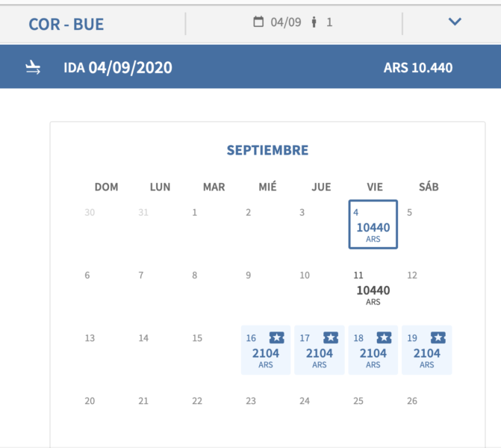The height and width of the screenshot is (448, 501).
Task: Click the promo star ticket icon on day 17
Action: click(331, 337)
